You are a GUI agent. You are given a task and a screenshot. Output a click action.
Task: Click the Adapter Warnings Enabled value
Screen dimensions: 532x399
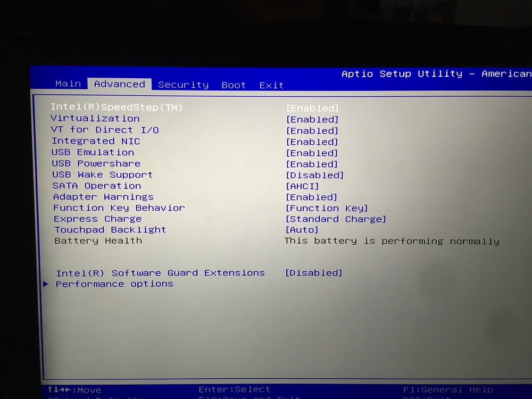(312, 197)
